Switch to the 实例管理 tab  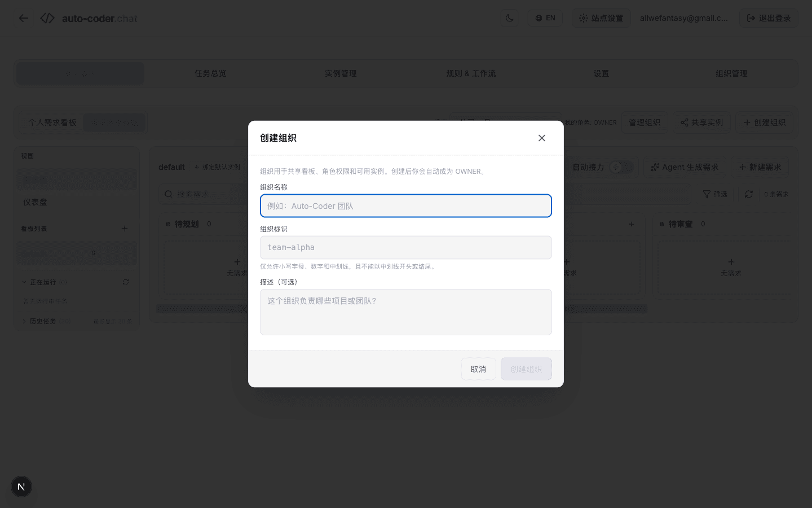tap(341, 73)
